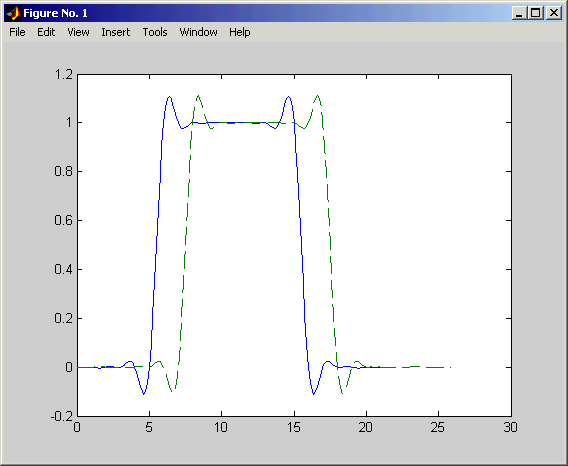Open the Edit menu
The height and width of the screenshot is (466, 568).
point(46,32)
